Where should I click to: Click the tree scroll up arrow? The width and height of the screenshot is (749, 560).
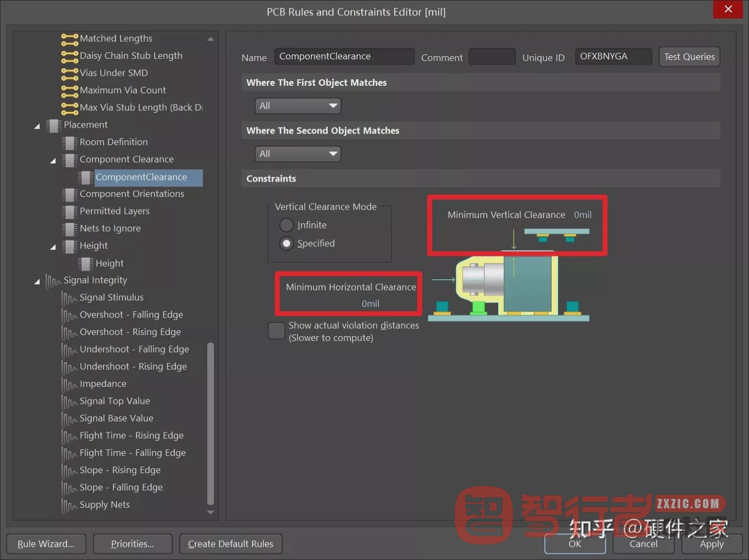tap(211, 39)
